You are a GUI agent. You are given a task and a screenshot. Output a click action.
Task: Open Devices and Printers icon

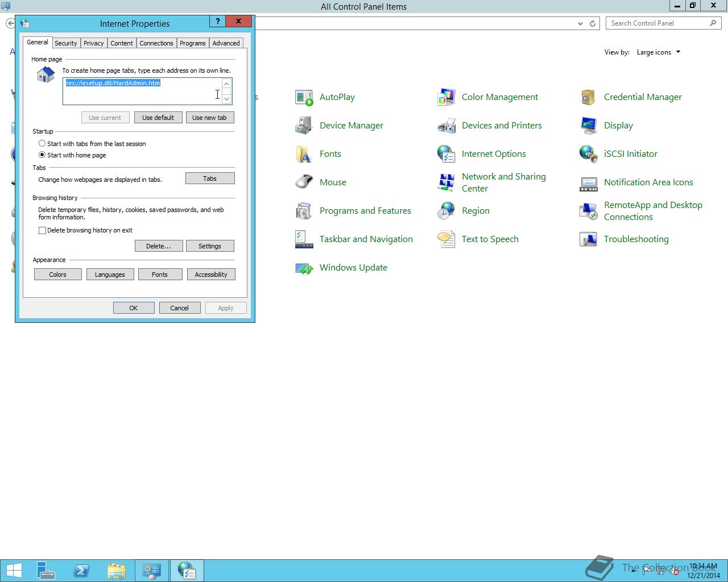(446, 126)
